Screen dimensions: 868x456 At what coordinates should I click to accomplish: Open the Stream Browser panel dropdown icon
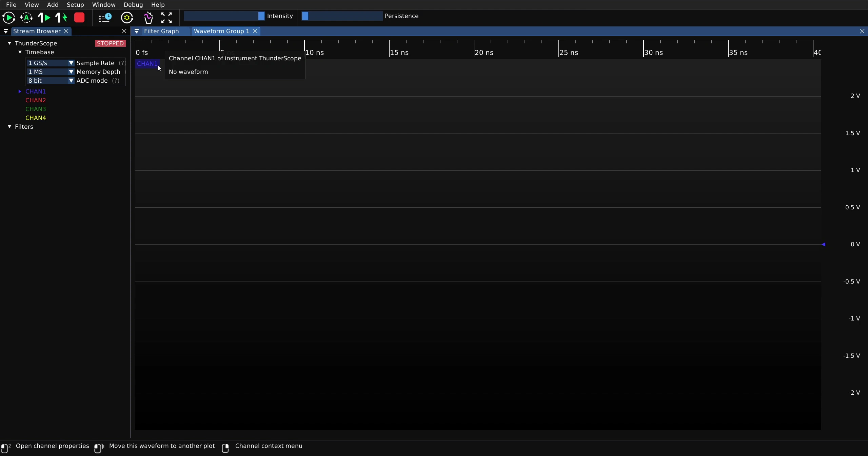[6, 31]
